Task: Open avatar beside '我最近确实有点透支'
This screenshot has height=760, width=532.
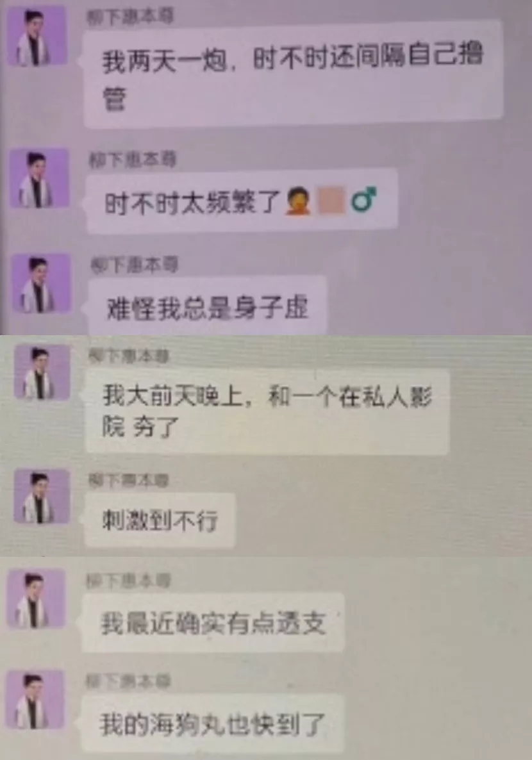Action: tap(37, 599)
